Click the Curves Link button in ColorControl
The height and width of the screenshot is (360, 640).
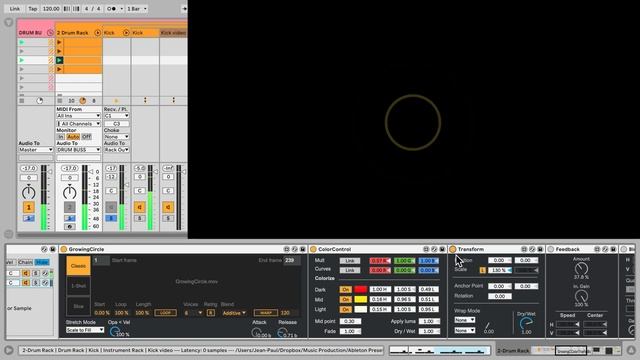click(x=350, y=270)
